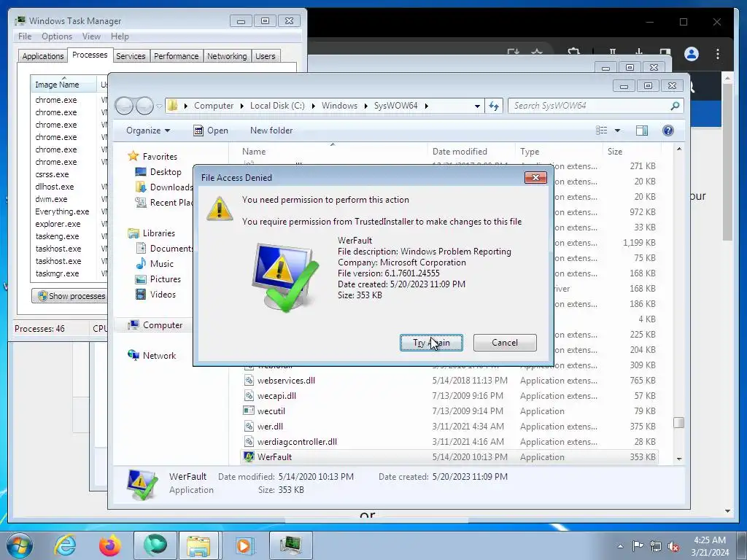Close the File Access Denied dialog
Viewport: 747px width, 560px height.
pyautogui.click(x=535, y=178)
